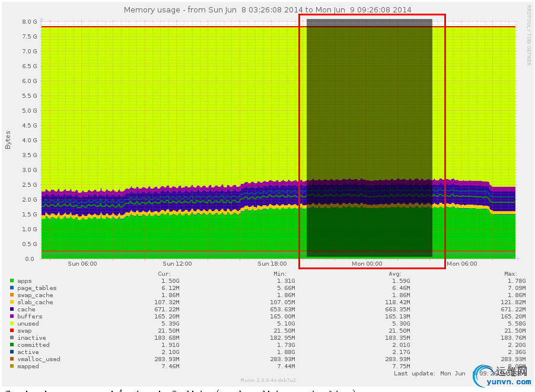Click the 'Min:' column header
This screenshot has height=392, width=535.
[280, 274]
